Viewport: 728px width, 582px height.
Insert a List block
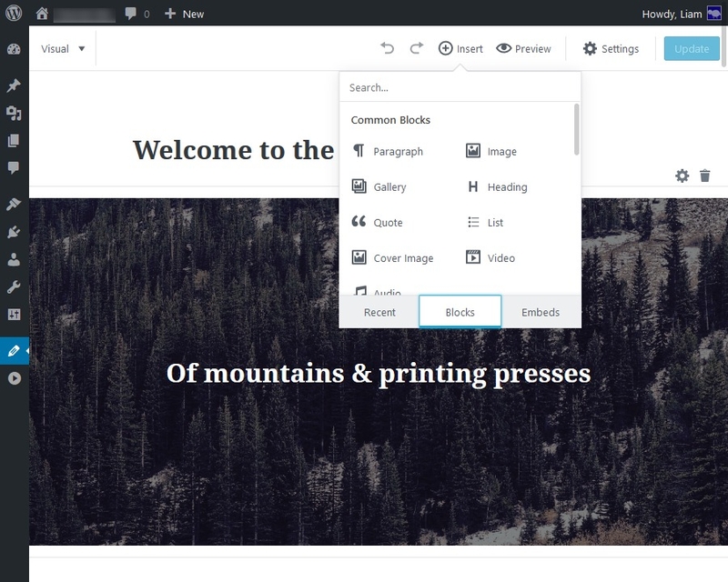[x=485, y=222]
